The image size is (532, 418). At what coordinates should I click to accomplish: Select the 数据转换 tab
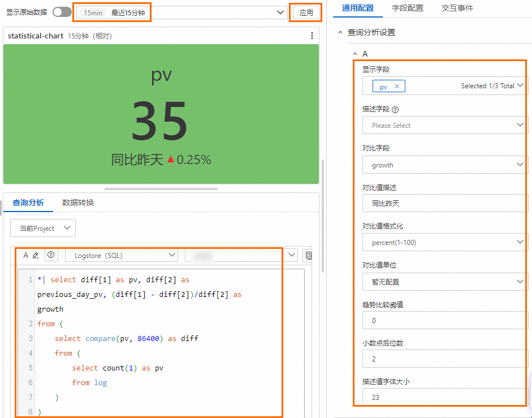pyautogui.click(x=77, y=202)
